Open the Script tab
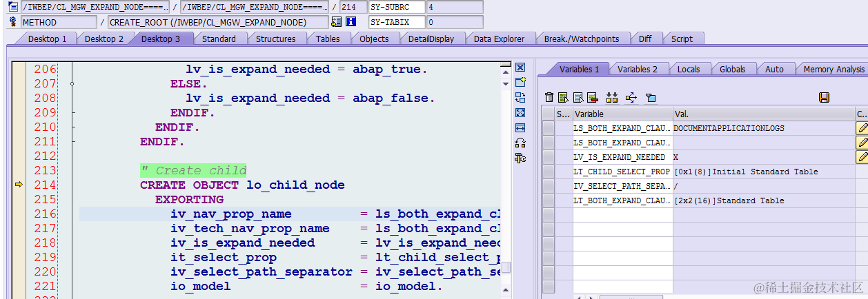Screen dimensions: 868x299 click(x=682, y=39)
